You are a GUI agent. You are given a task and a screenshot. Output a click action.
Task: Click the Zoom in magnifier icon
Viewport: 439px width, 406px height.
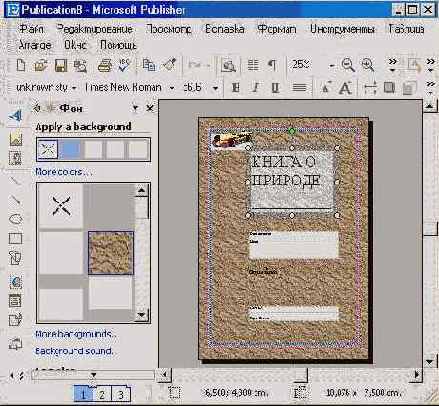coord(368,65)
